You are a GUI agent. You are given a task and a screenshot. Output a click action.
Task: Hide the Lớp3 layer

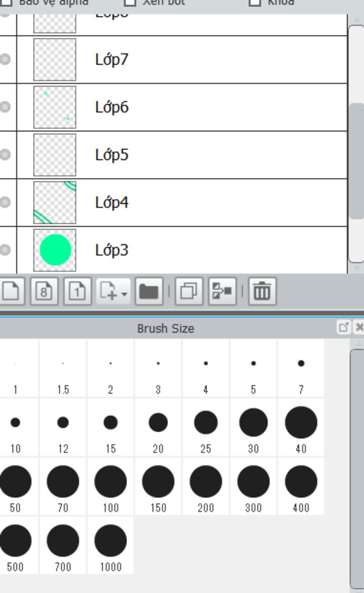click(x=5, y=250)
